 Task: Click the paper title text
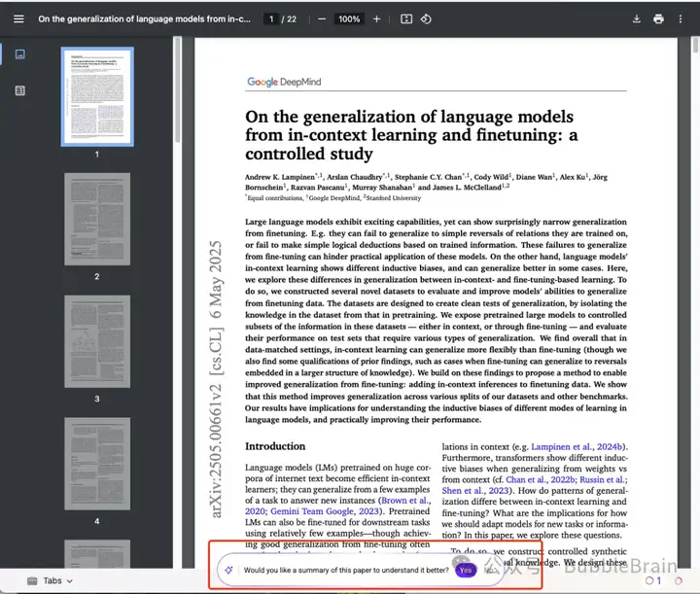pyautogui.click(x=411, y=135)
